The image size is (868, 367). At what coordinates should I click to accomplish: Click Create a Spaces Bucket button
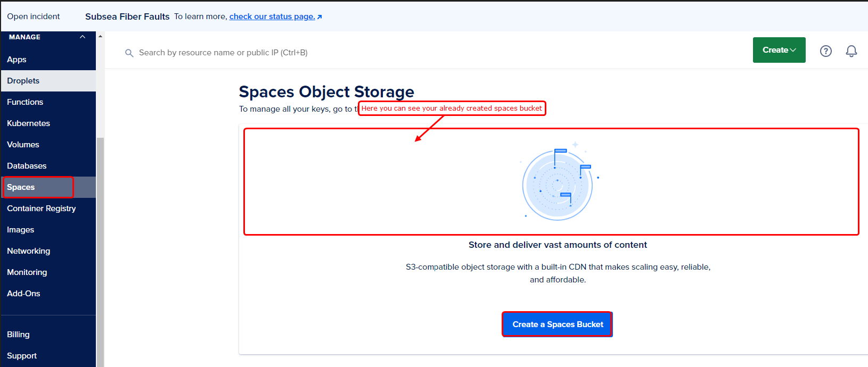tap(558, 324)
